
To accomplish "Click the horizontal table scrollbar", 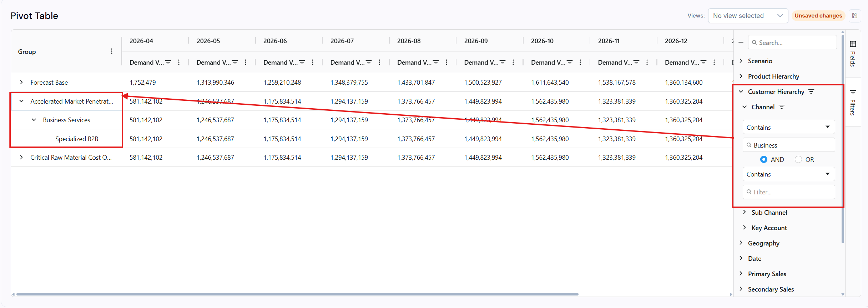I will pos(297,294).
